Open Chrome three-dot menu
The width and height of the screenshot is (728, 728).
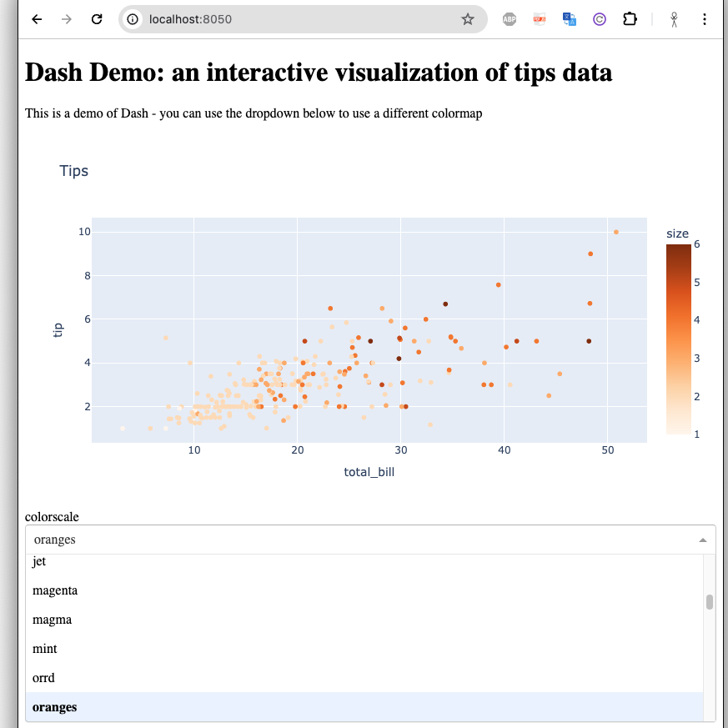coord(705,19)
